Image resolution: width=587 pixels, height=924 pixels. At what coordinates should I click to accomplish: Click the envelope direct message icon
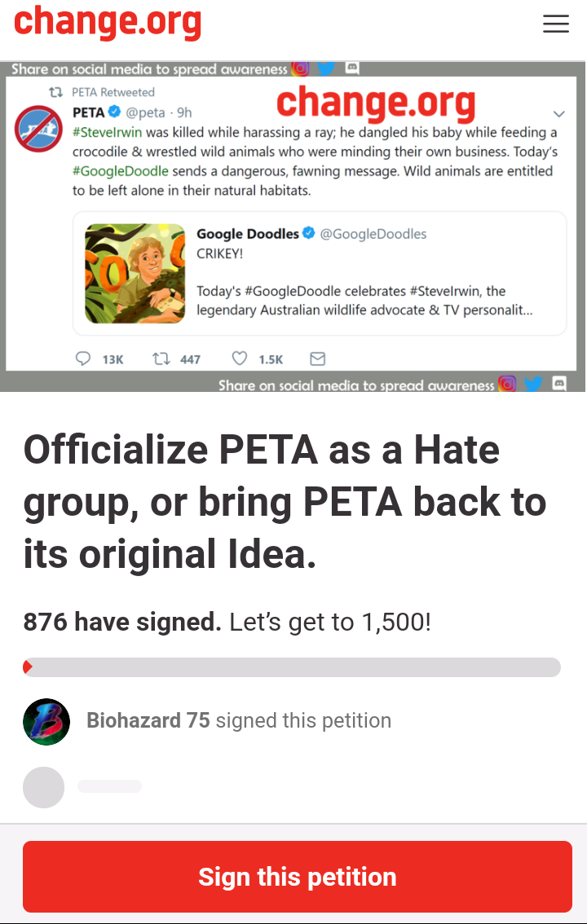pos(318,359)
